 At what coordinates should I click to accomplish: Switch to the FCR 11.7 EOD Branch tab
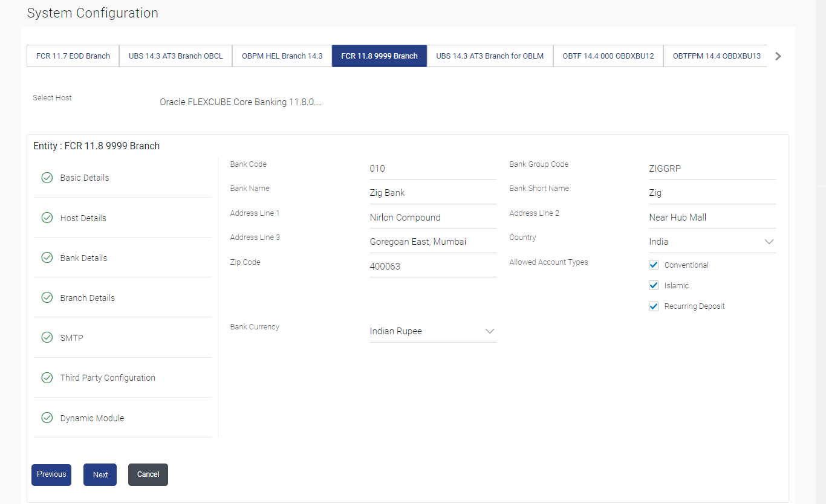coord(73,56)
